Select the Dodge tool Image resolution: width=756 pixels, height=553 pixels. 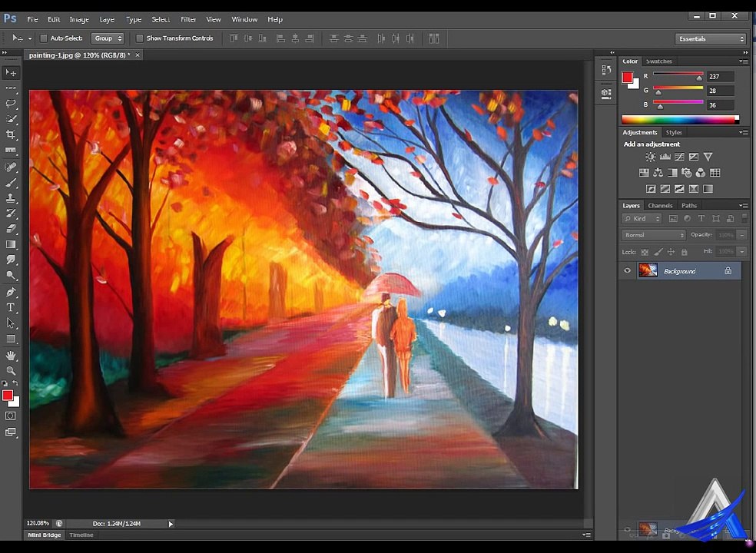pyautogui.click(x=11, y=275)
